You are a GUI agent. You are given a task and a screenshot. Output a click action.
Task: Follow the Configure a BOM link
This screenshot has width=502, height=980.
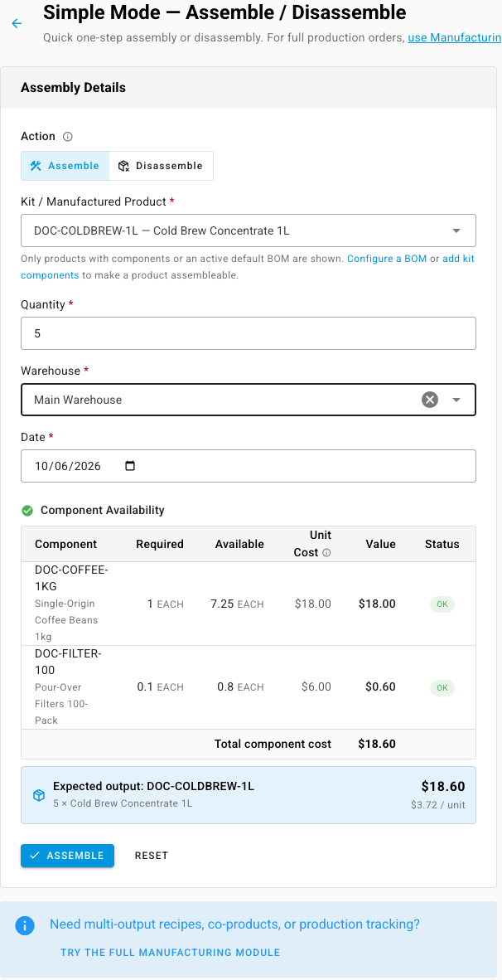[387, 258]
